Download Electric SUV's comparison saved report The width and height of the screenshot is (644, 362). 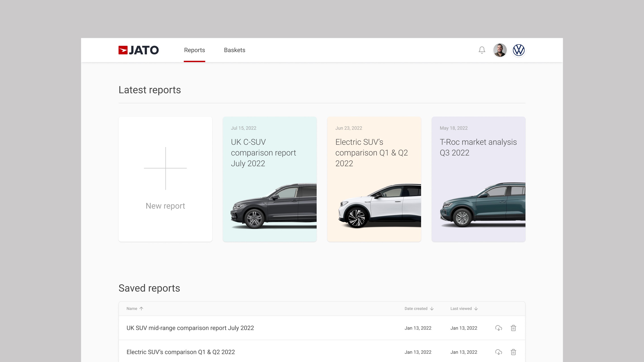click(x=498, y=352)
